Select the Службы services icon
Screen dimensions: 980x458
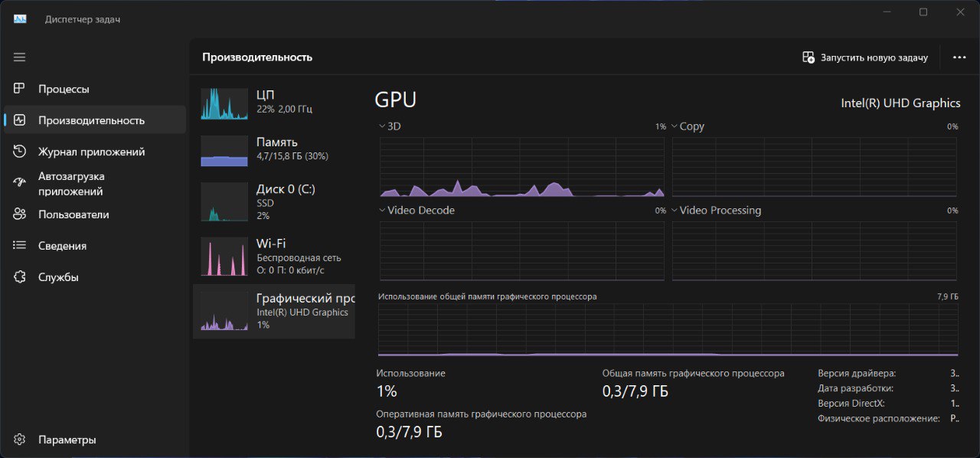click(20, 277)
